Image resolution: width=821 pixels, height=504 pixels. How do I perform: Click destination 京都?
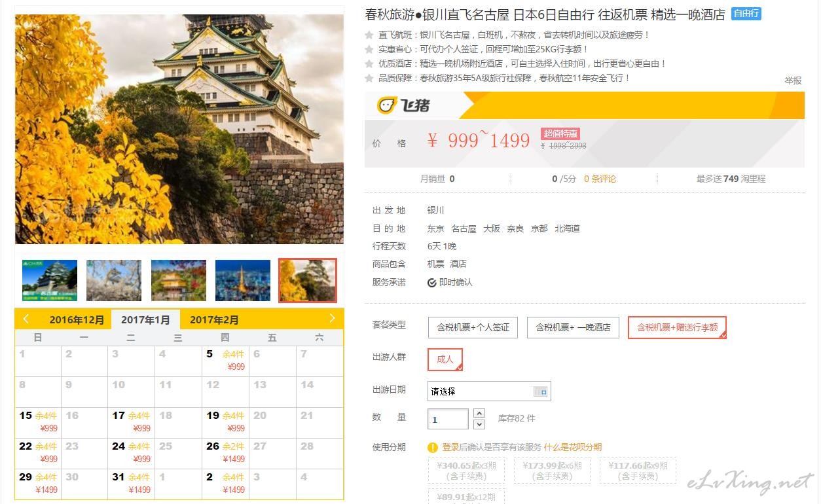pos(539,228)
